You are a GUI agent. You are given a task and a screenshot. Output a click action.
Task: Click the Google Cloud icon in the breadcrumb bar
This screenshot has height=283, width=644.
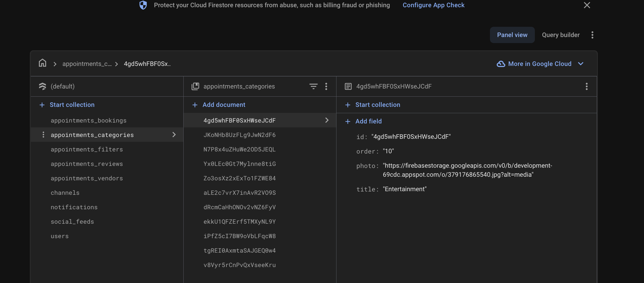coord(501,64)
